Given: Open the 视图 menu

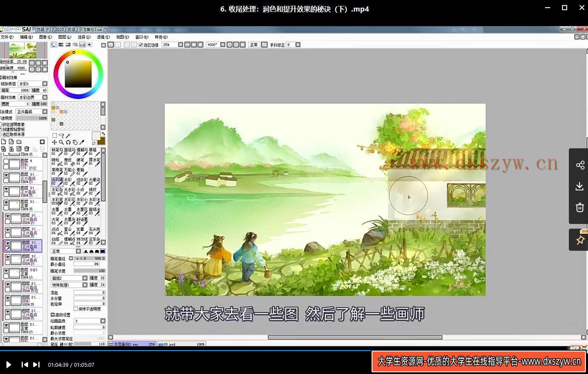Looking at the screenshot, I should [x=122, y=37].
